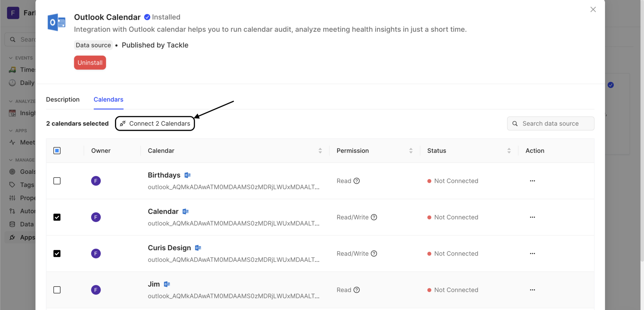The width and height of the screenshot is (644, 310).
Task: Open the three-dot action menu for Birthdays
Action: 532,181
